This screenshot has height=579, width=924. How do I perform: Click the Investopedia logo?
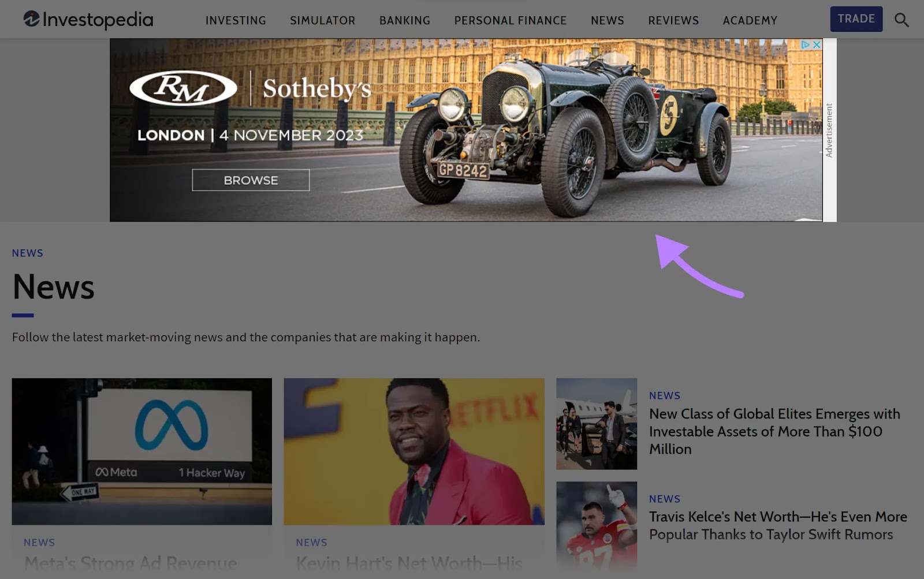[x=87, y=18]
